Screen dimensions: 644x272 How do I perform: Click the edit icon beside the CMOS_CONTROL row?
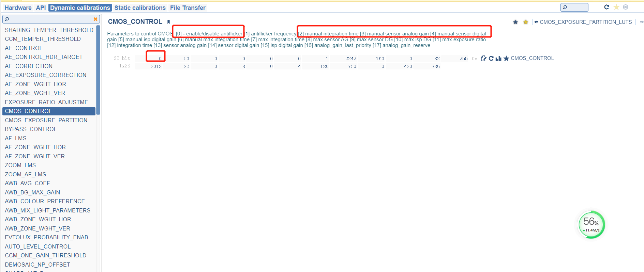(x=483, y=59)
